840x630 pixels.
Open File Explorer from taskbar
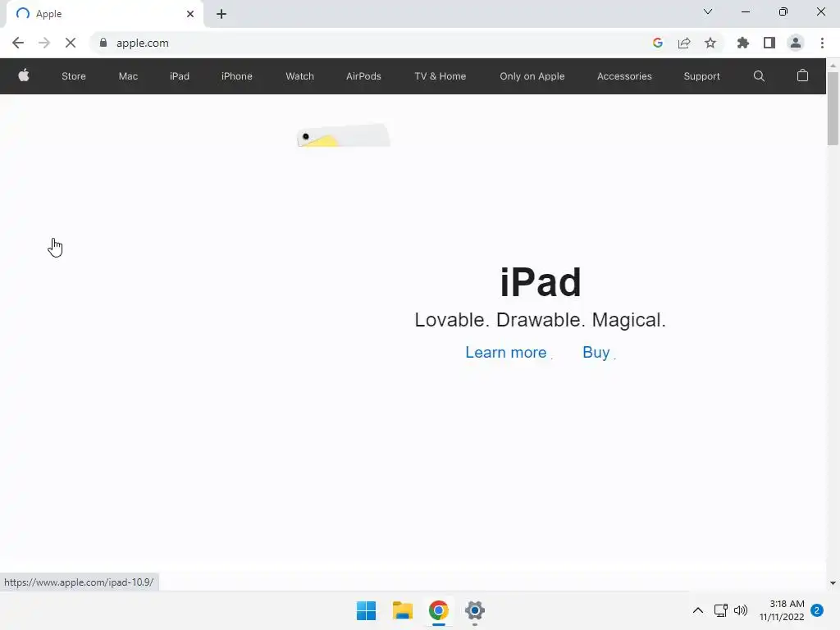point(402,610)
